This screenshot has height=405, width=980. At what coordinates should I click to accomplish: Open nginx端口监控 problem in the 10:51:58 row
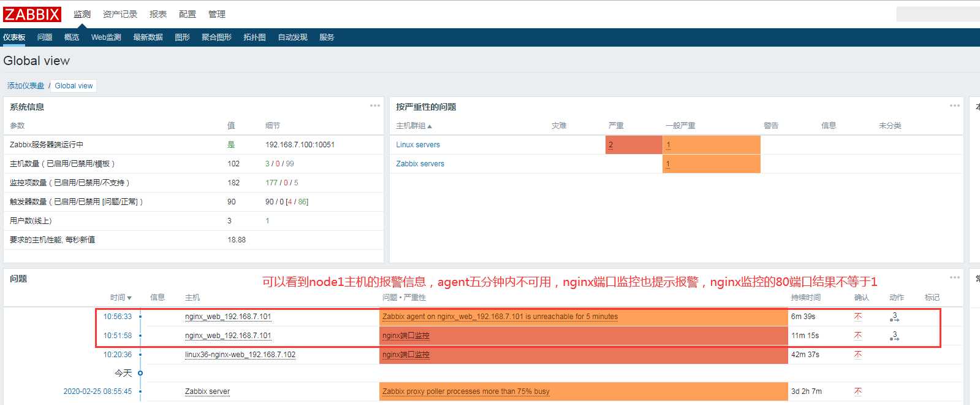[x=406, y=336]
